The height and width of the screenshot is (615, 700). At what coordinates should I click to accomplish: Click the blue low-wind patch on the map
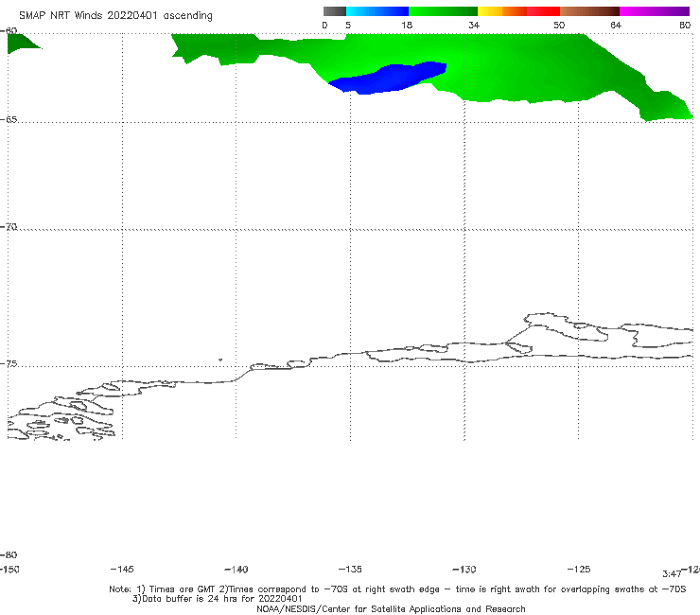point(388,79)
